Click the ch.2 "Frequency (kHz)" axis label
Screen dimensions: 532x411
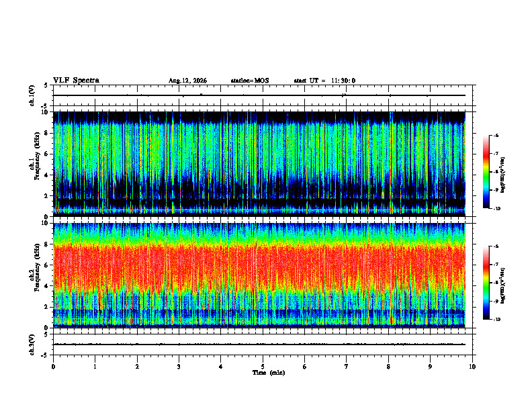[37, 267]
